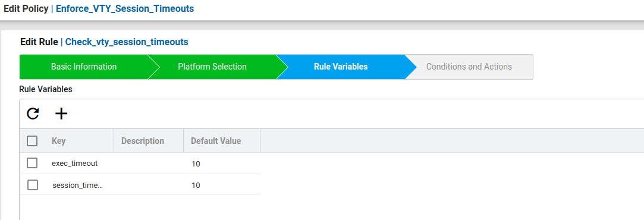This screenshot has height=220, width=644.
Task: Toggle the select-all checkbox in table header
Action: click(32, 141)
